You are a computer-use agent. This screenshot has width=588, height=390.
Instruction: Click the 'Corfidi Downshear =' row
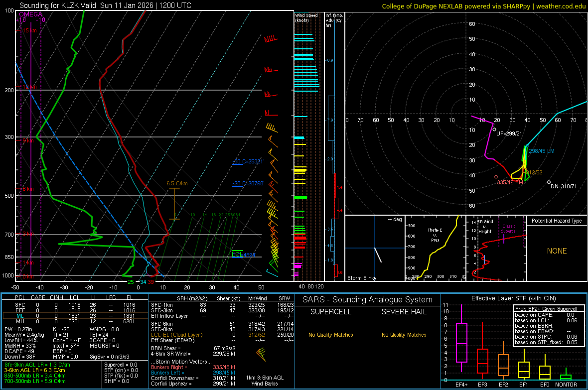pos(193,378)
